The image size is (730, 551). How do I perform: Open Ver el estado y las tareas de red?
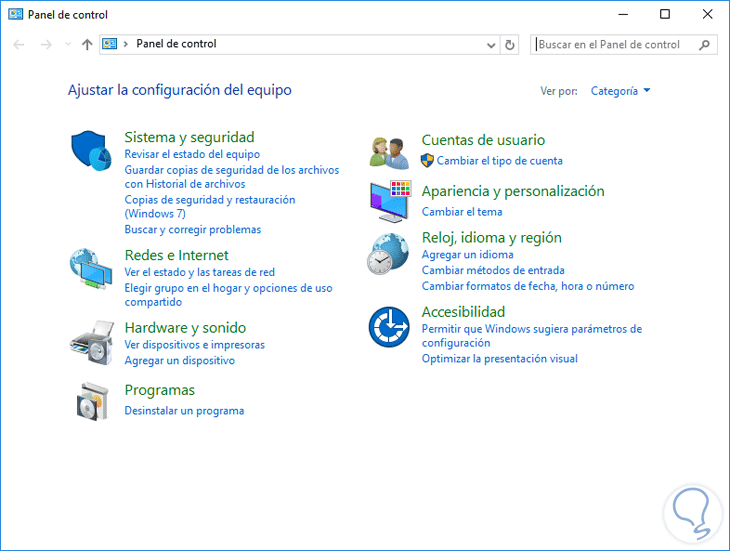pos(199,272)
